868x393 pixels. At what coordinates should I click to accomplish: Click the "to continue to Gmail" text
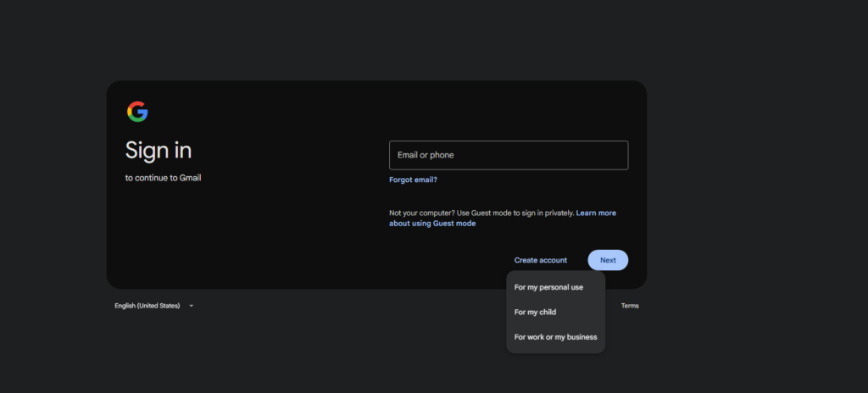pos(163,178)
